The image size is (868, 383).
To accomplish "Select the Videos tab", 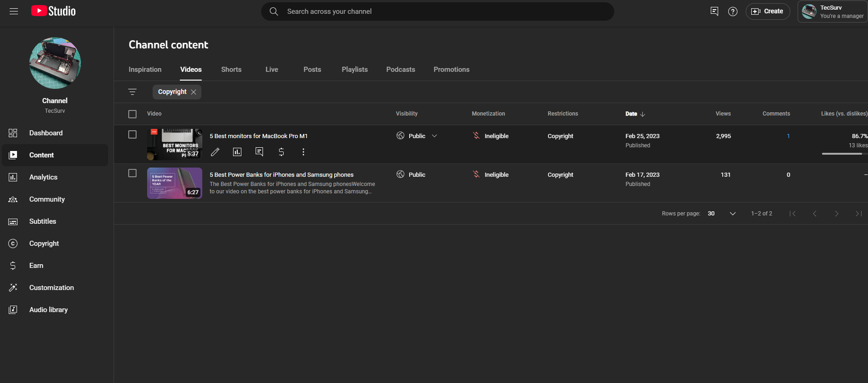I will pos(191,70).
